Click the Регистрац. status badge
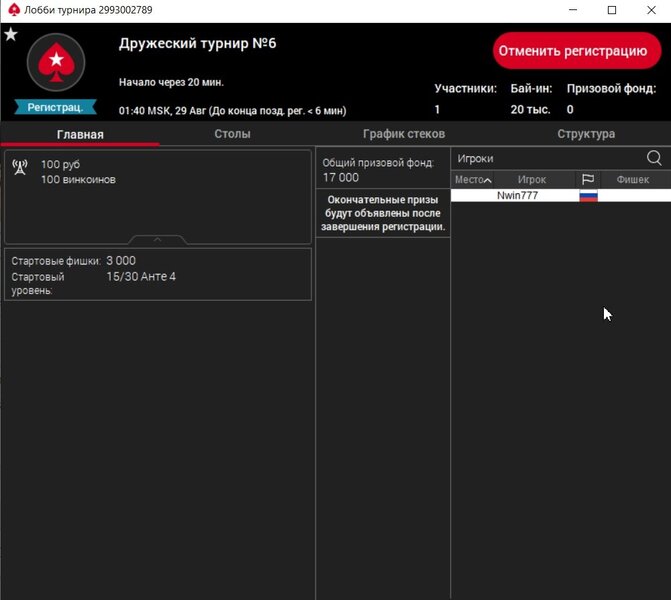Image resolution: width=671 pixels, height=600 pixels. coord(55,106)
